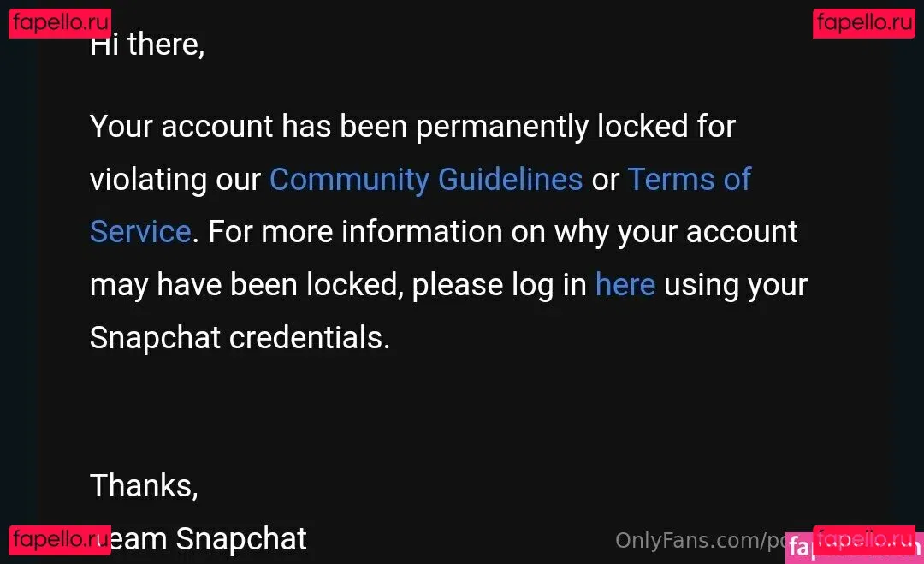Click the 'Your account' text
Screen dimensions: 924x564
(181, 127)
